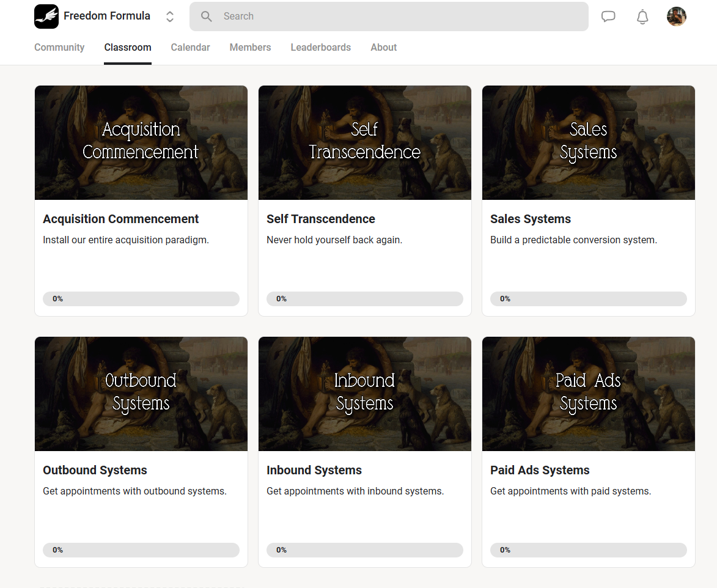The width and height of the screenshot is (717, 588).
Task: Open the Self Transcendence course image
Action: coord(365,142)
